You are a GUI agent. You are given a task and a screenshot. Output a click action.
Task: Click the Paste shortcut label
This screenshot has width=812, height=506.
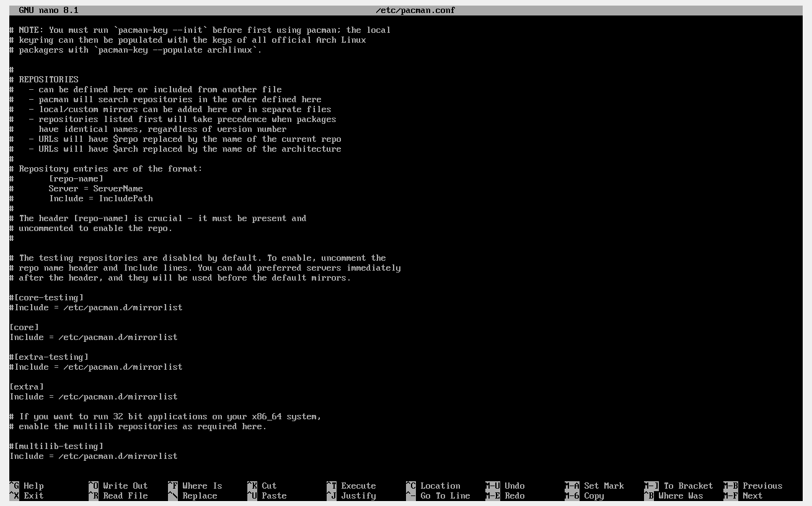click(273, 495)
